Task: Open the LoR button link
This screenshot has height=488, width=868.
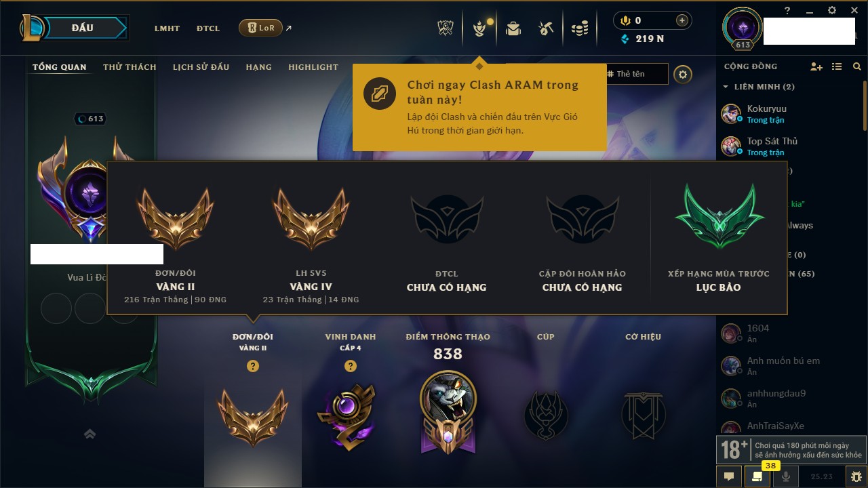Action: [260, 28]
